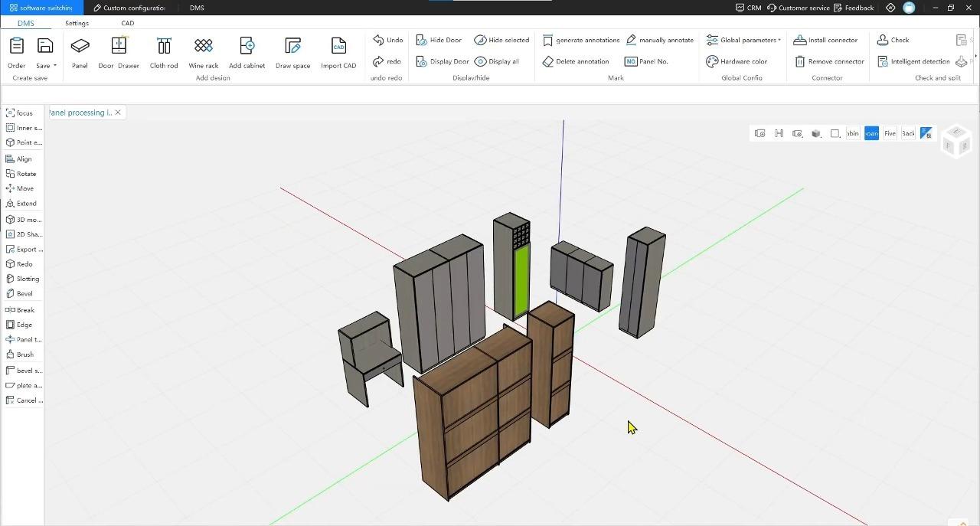The width and height of the screenshot is (980, 526).
Task: Click the Export ... sidebar tool
Action: 24,249
